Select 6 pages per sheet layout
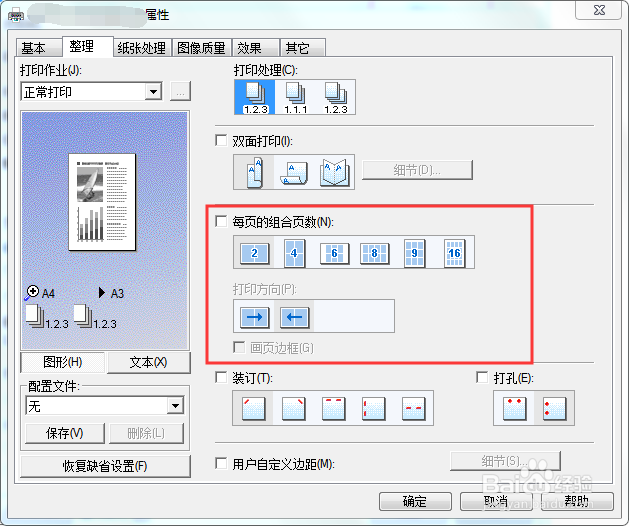This screenshot has height=526, width=629. click(x=334, y=253)
